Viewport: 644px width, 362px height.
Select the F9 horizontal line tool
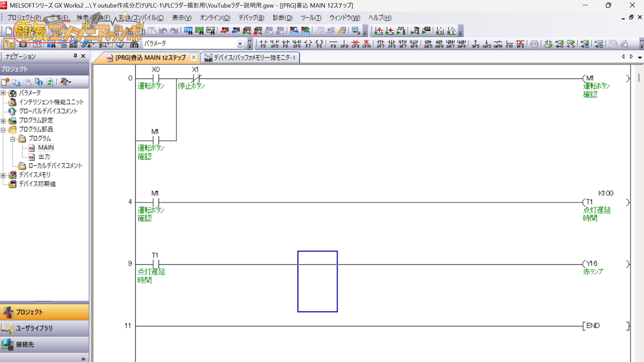click(x=333, y=44)
